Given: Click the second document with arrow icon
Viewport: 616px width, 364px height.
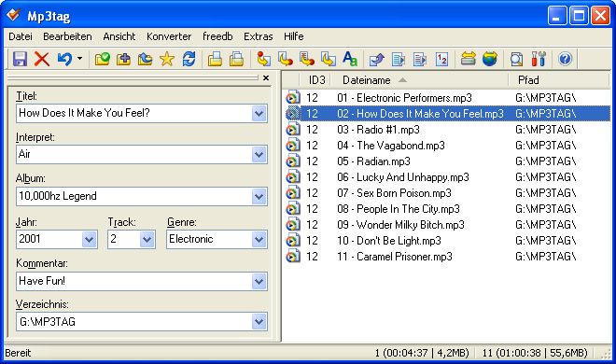Looking at the screenshot, I should (420, 60).
